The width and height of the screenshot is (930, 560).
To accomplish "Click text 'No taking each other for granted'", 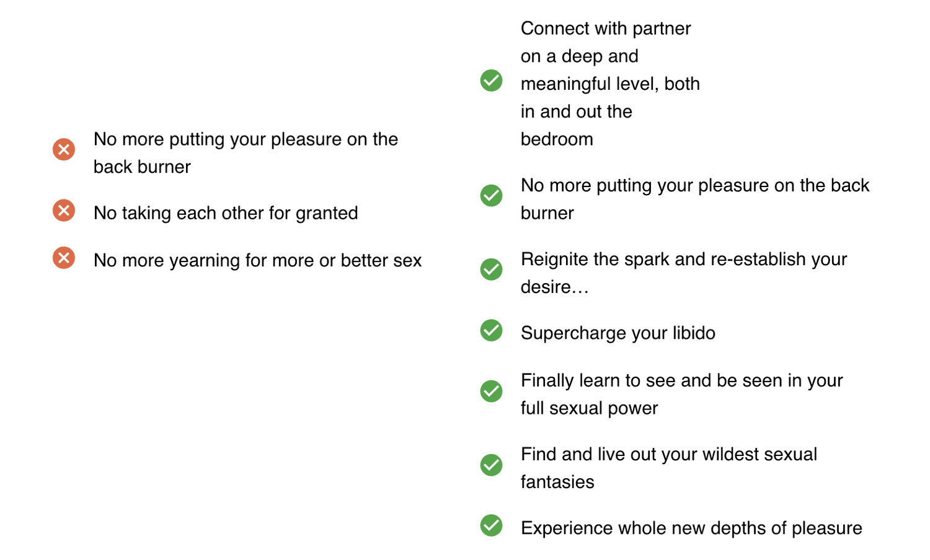I will point(226,213).
